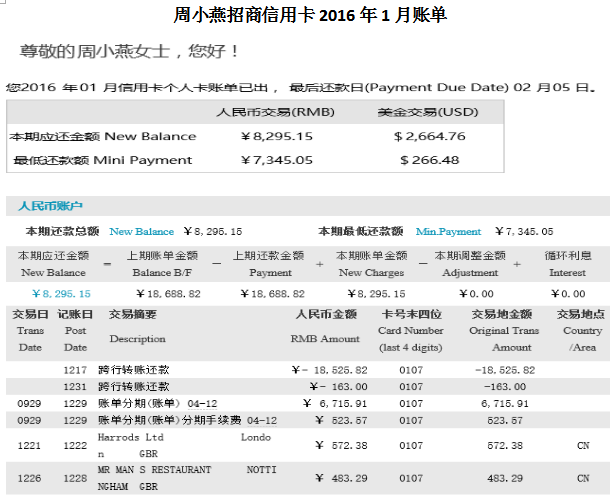The image size is (610, 495).
Task: Click the MR MAN S RESTAURANT transaction
Action: (x=154, y=469)
